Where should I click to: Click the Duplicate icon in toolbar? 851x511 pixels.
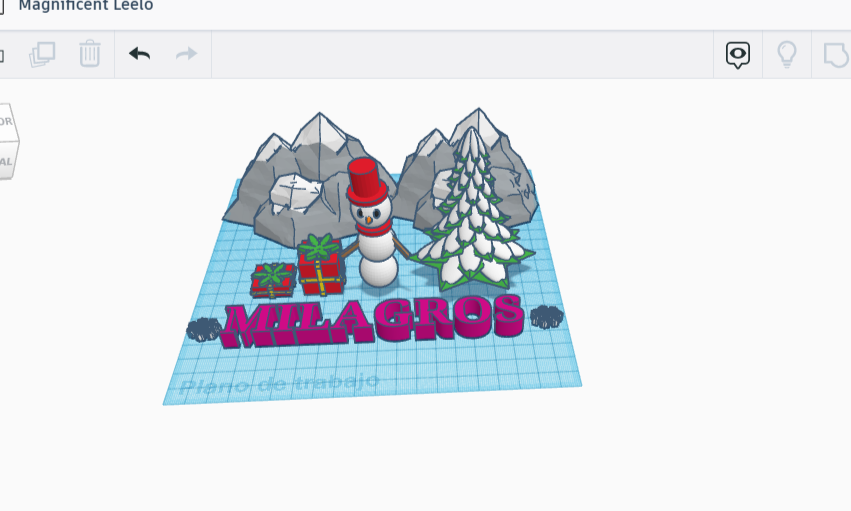click(42, 54)
